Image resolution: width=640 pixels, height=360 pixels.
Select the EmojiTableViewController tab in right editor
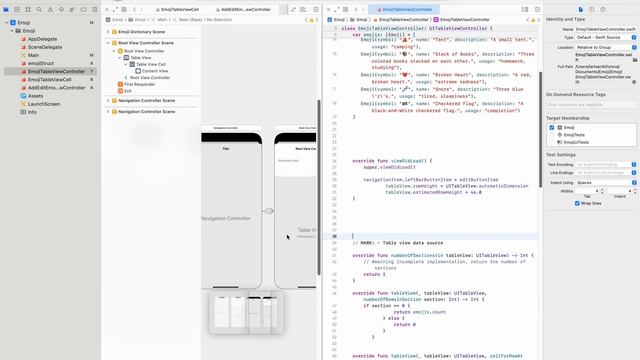coord(404,9)
